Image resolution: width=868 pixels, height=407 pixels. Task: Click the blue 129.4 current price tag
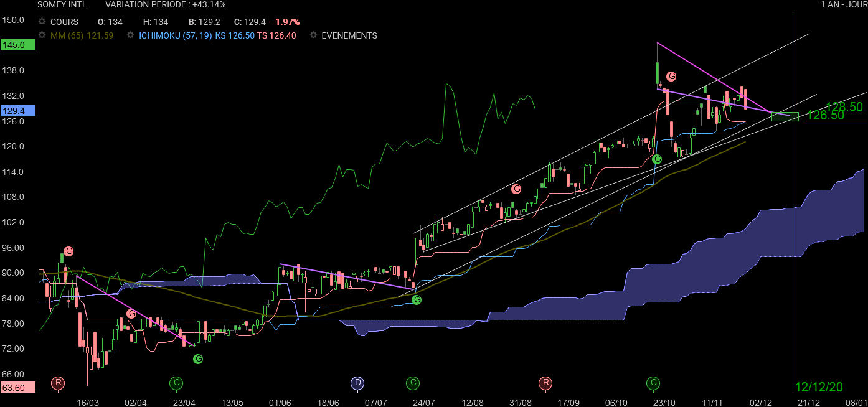coord(18,111)
